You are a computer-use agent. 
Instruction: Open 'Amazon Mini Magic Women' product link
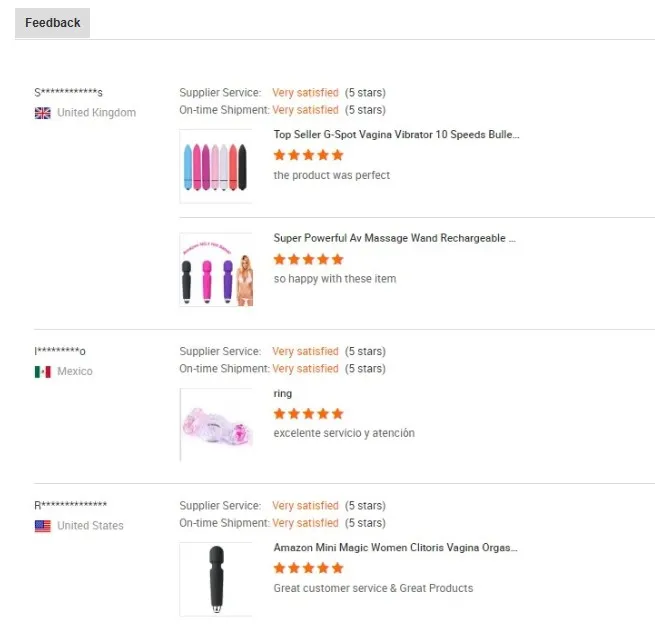click(x=395, y=548)
